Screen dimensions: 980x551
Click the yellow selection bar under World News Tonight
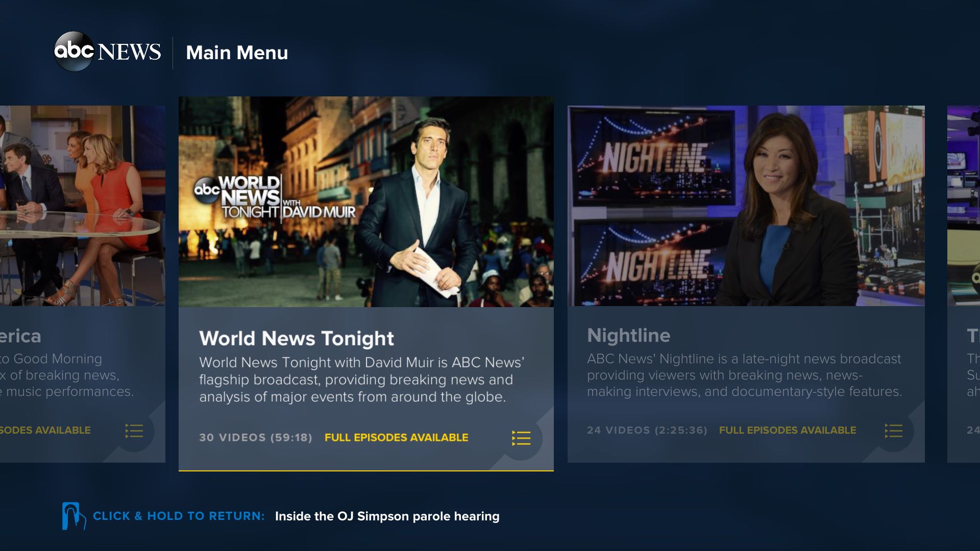pos(366,470)
